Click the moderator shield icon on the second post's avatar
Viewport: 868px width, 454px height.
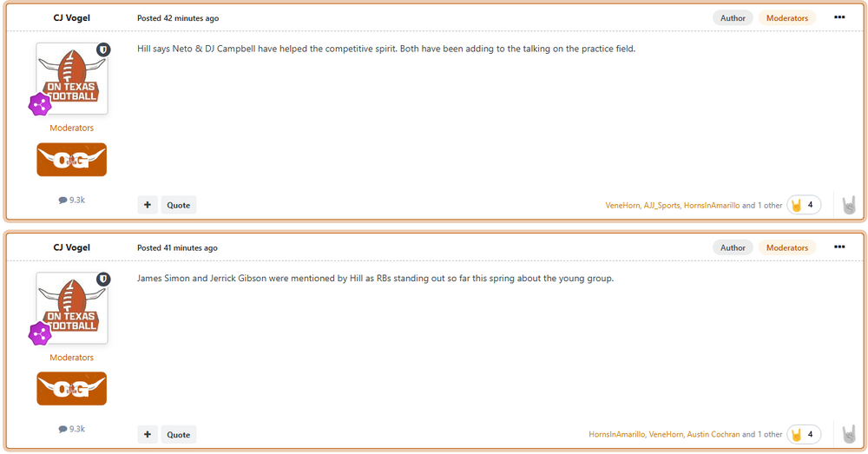point(103,279)
